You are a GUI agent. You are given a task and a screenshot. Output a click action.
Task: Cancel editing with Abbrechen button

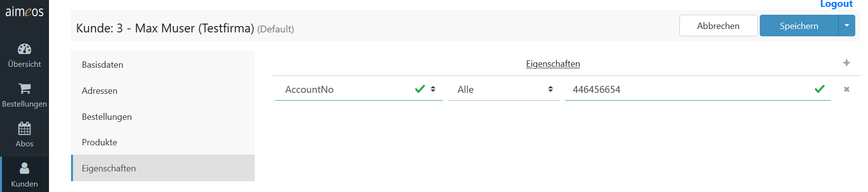pyautogui.click(x=719, y=26)
